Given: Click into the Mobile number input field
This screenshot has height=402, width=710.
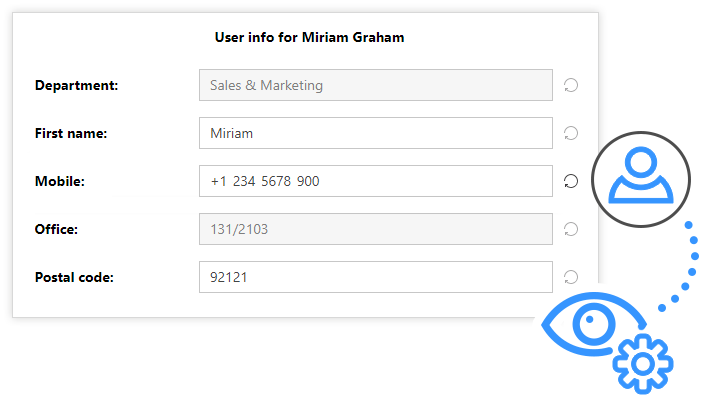Looking at the screenshot, I should point(376,181).
